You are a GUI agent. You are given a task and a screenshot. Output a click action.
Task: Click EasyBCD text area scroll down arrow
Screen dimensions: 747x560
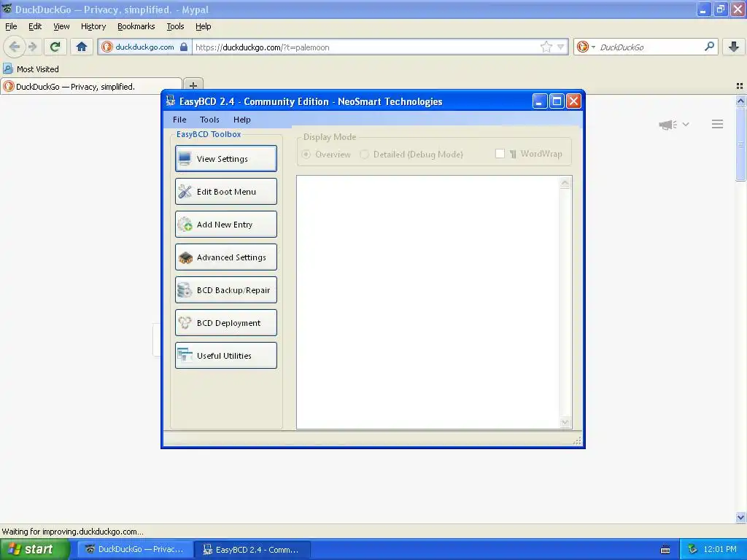click(565, 422)
